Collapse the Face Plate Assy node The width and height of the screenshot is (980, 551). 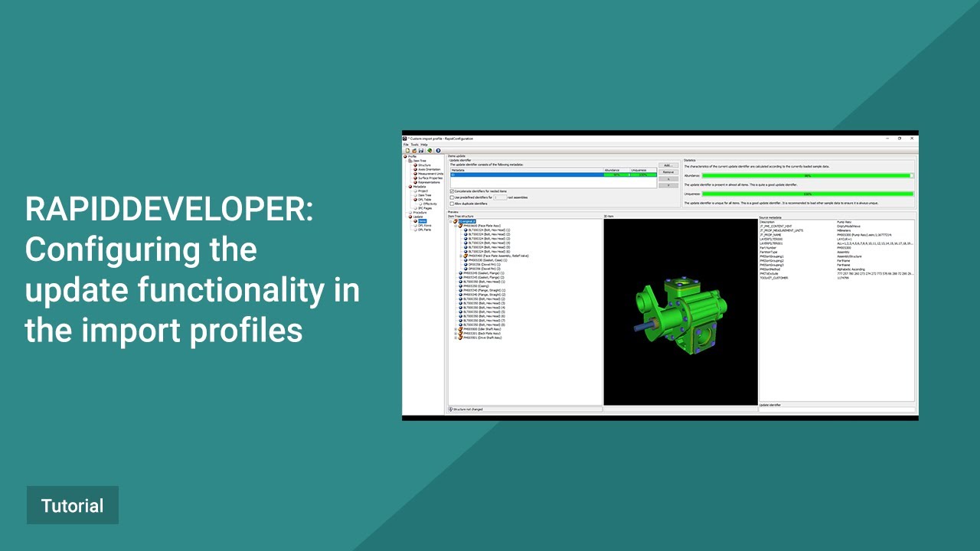coord(456,226)
